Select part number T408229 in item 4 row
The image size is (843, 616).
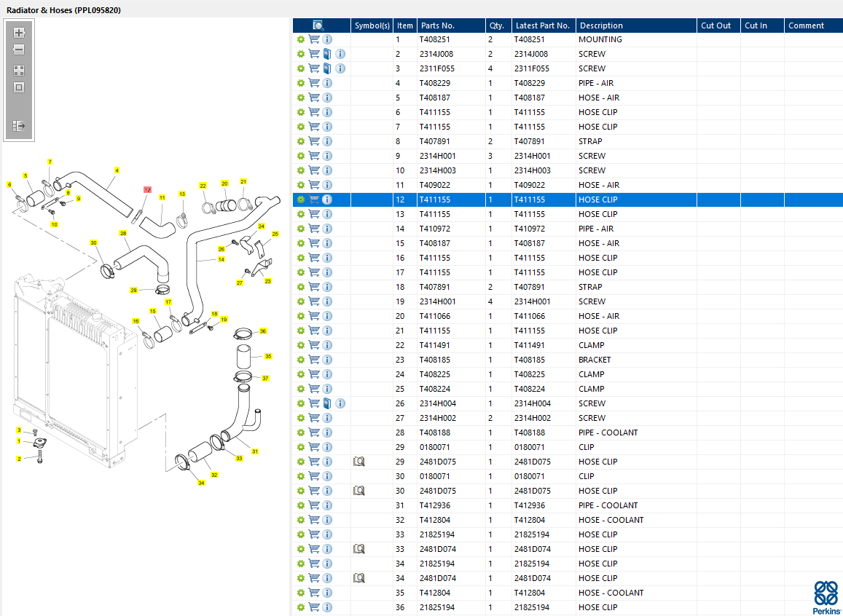pyautogui.click(x=435, y=83)
